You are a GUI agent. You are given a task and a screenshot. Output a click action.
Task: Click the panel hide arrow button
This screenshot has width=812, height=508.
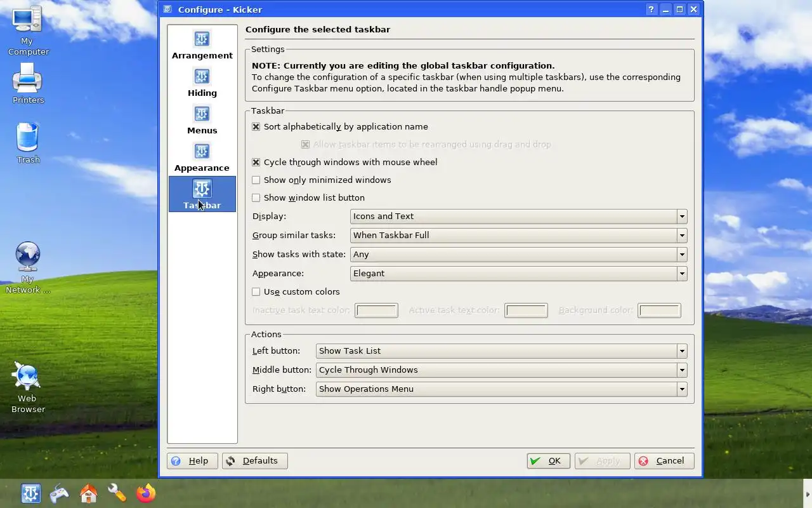pos(807,494)
